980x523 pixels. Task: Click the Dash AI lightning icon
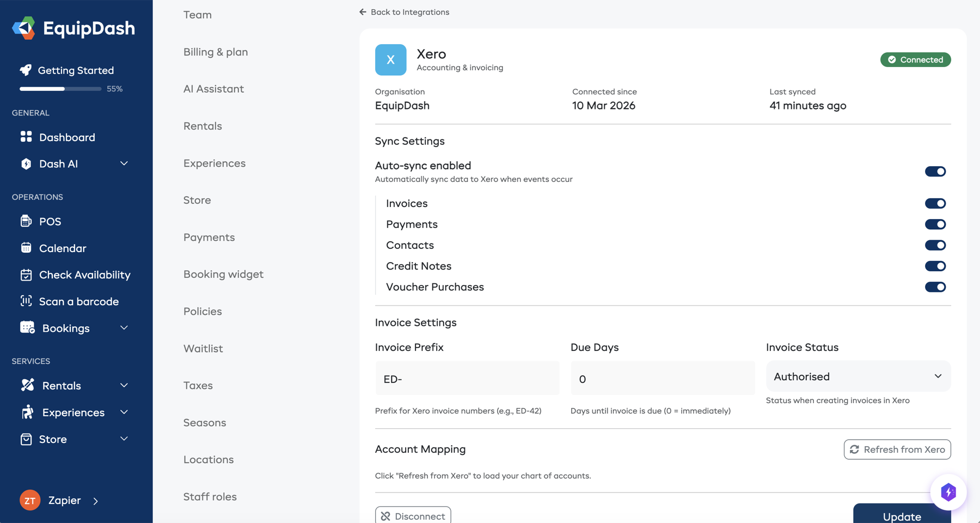click(26, 163)
